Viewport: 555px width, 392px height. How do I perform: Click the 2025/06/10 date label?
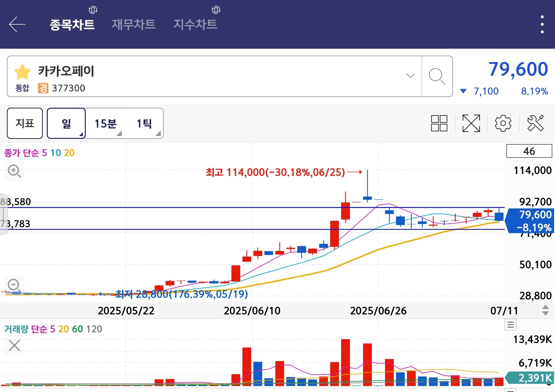(x=252, y=311)
